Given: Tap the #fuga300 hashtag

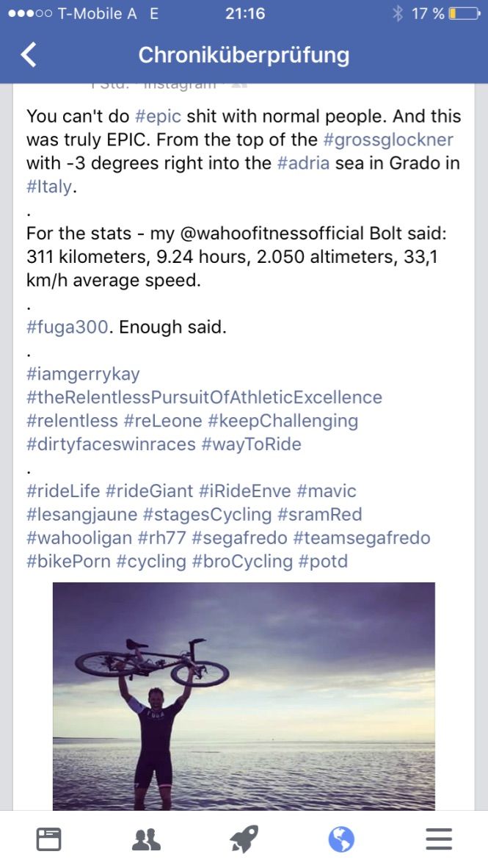Looking at the screenshot, I should tap(68, 327).
